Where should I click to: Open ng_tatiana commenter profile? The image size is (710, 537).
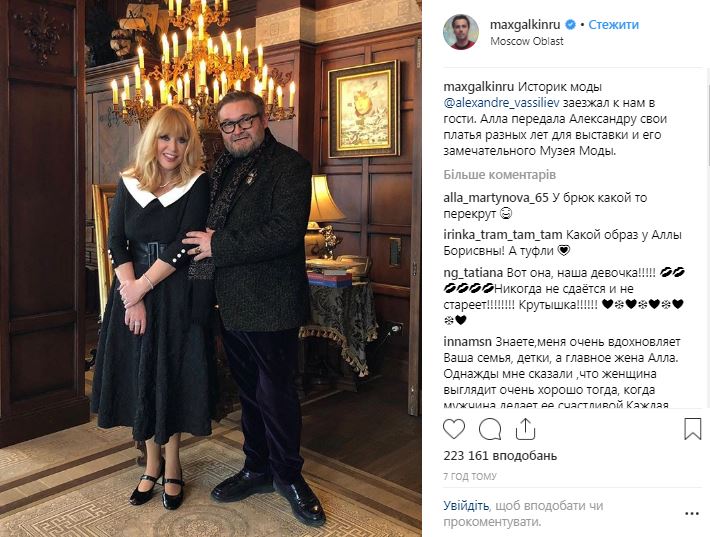473,273
